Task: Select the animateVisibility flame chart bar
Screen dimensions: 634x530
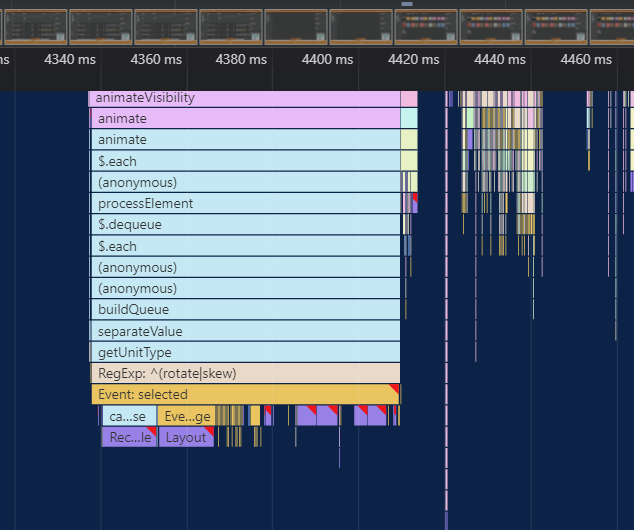Action: (x=245, y=98)
